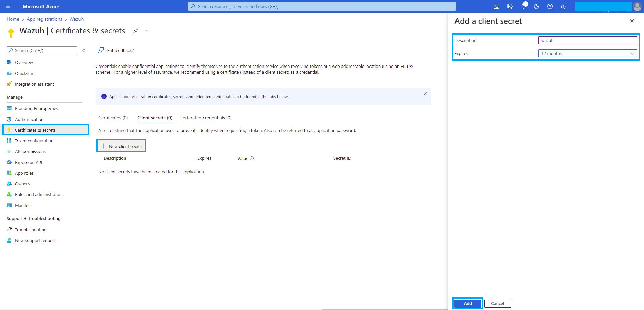Navigate to App registrations via breadcrumb
The image size is (644, 310).
click(44, 19)
